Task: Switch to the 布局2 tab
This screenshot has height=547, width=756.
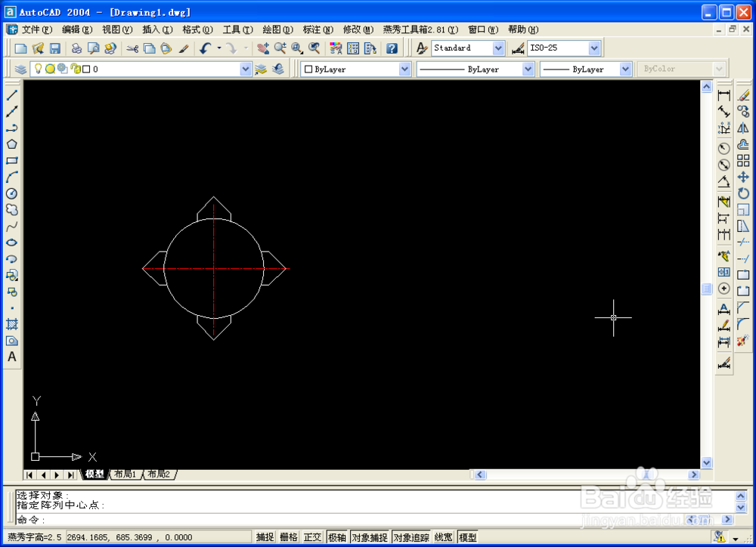Action: [159, 474]
